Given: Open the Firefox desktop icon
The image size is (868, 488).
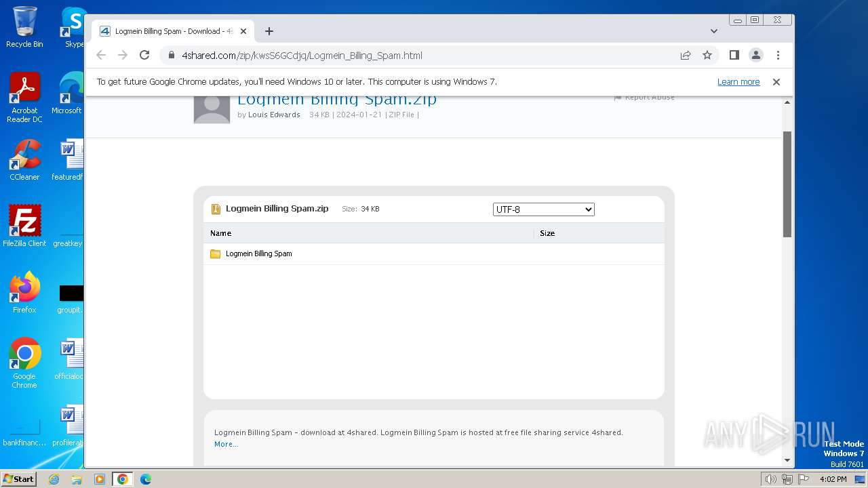Looking at the screenshot, I should (x=24, y=293).
